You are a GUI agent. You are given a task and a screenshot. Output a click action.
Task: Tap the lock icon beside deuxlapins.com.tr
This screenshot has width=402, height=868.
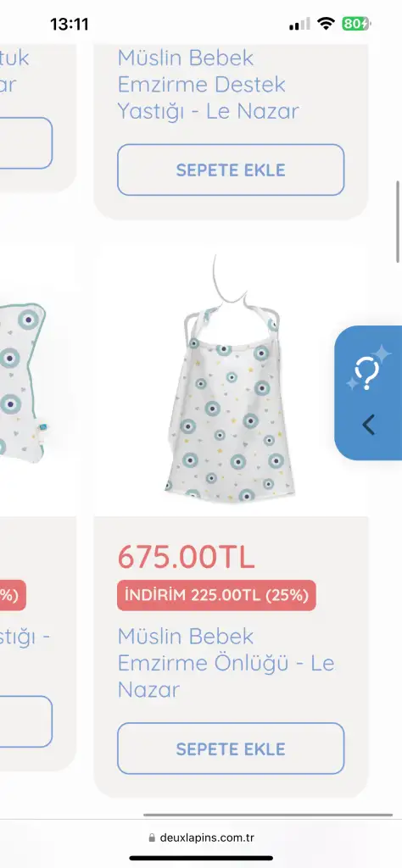(x=153, y=838)
